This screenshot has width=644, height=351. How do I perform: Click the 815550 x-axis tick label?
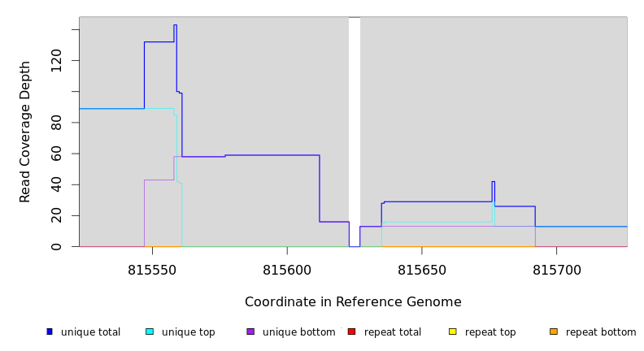(152, 270)
